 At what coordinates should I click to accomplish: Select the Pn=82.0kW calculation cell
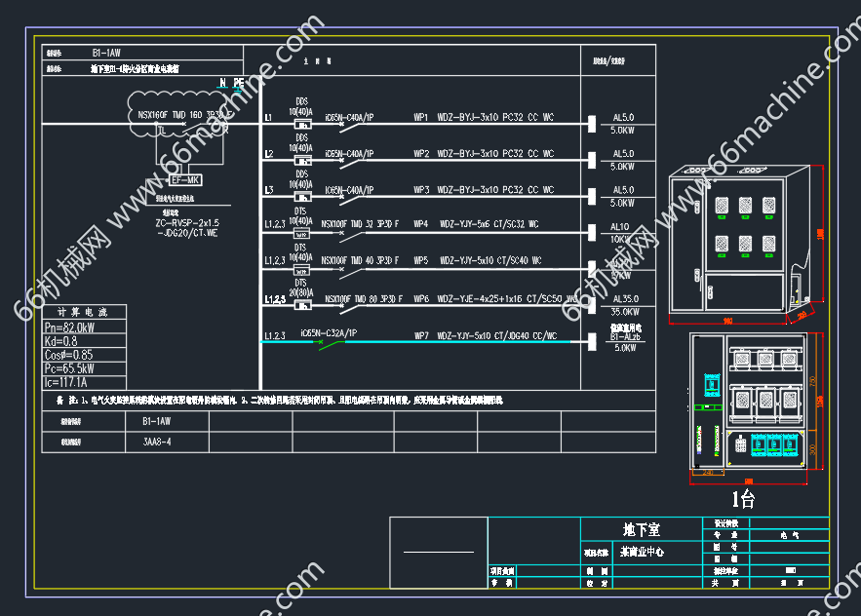(x=70, y=327)
